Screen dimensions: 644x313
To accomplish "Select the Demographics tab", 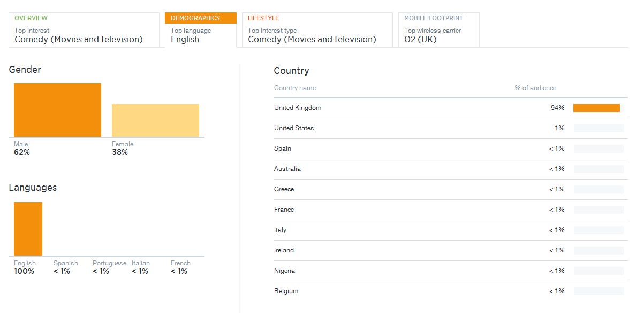I will (201, 30).
